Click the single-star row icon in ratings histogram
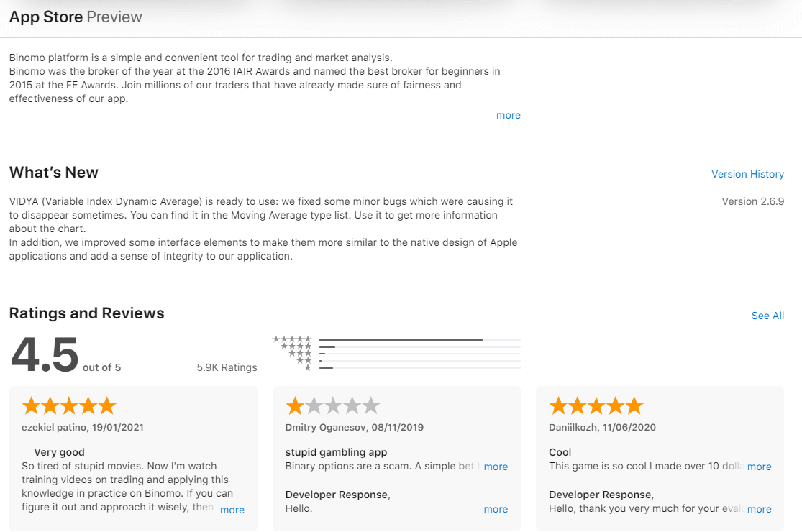Screen dimensions: 802x532 (308, 368)
